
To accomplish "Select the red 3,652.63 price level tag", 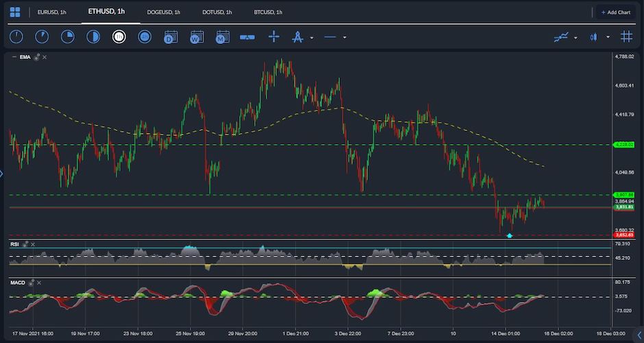I will click(x=623, y=235).
